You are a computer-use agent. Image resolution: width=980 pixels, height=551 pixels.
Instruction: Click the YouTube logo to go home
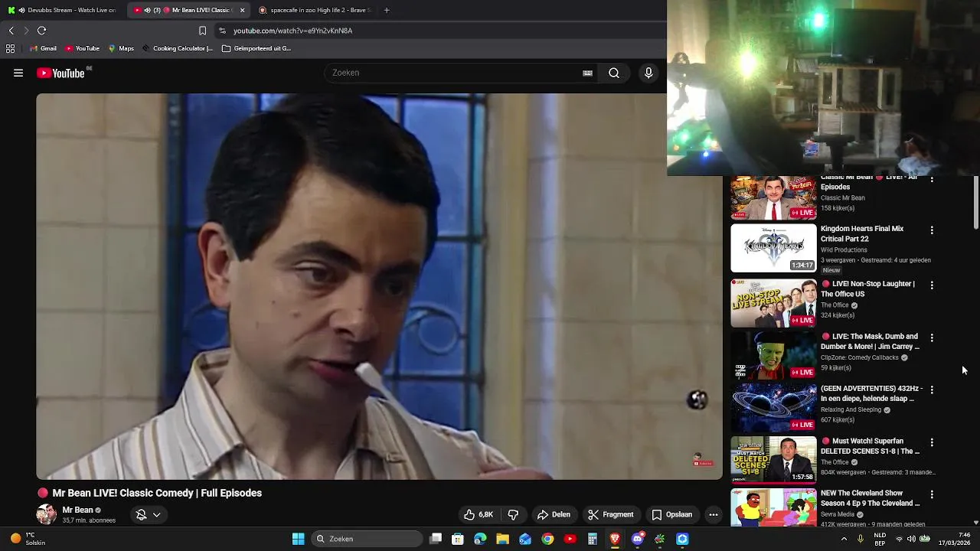pos(60,73)
